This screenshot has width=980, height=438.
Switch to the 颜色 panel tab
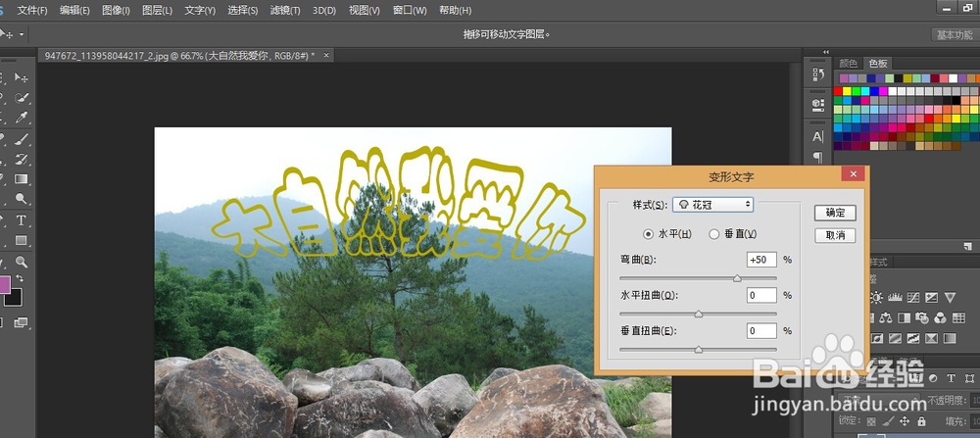click(848, 63)
